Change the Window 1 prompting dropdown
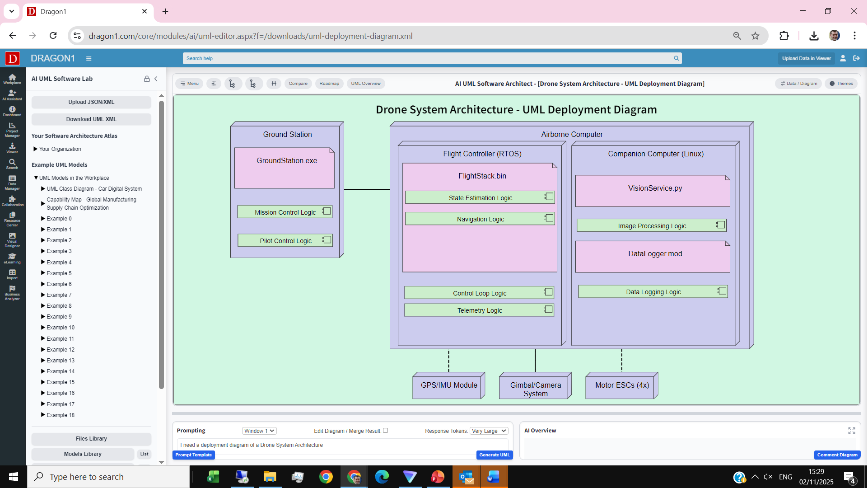The width and height of the screenshot is (868, 488). pyautogui.click(x=259, y=431)
